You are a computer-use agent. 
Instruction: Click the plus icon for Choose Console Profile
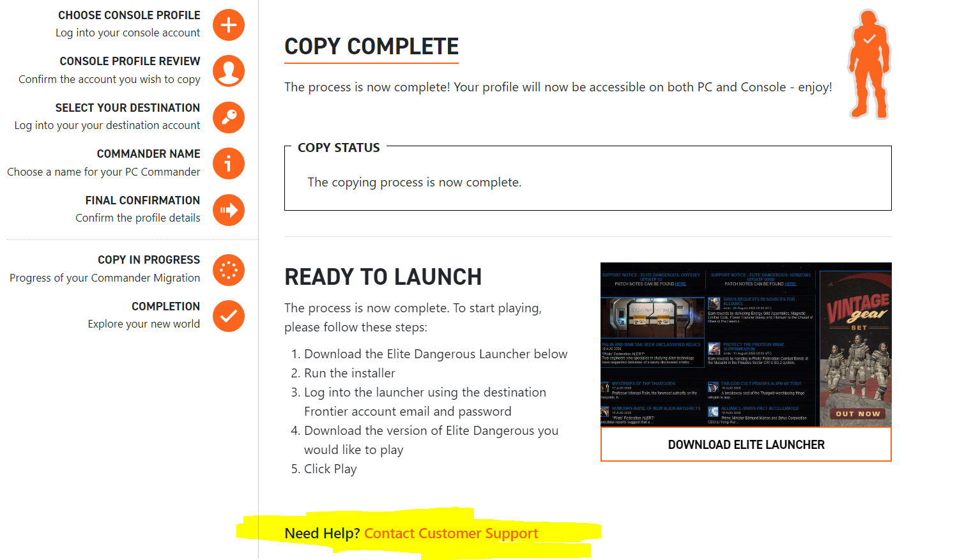(229, 25)
